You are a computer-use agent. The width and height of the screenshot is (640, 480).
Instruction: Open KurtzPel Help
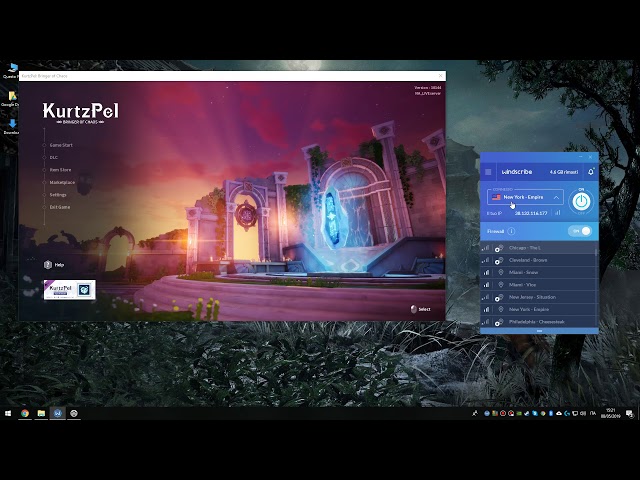[54, 265]
